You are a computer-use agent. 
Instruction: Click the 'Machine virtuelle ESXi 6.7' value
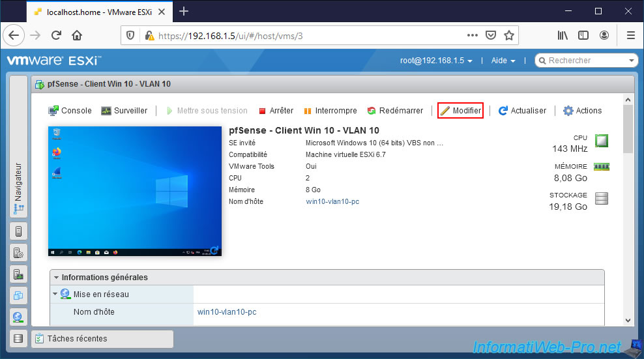coord(346,154)
